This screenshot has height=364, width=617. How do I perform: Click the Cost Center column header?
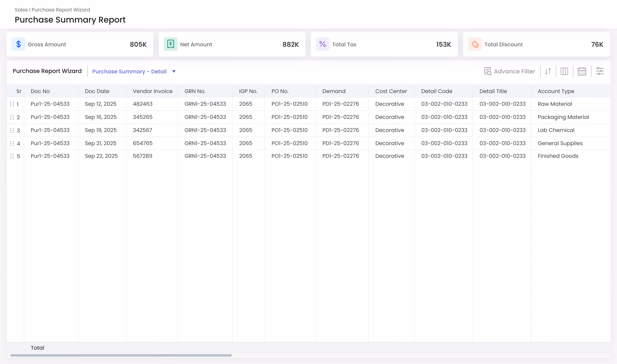click(391, 91)
